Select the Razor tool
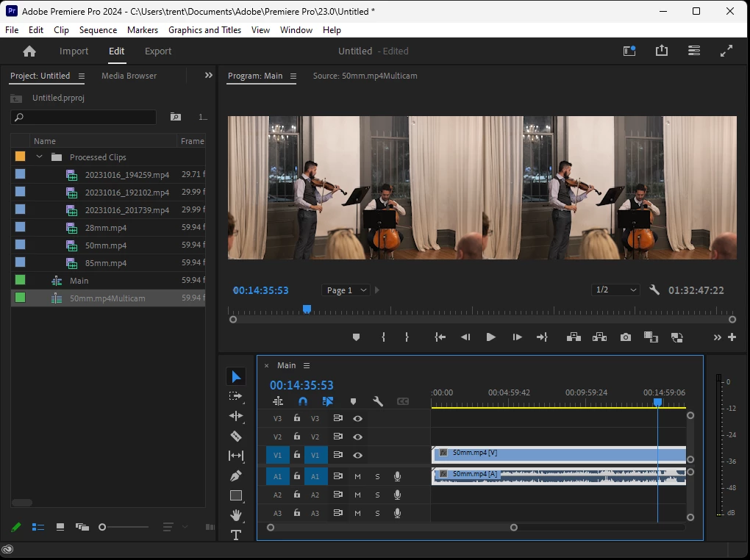The height and width of the screenshot is (560, 750). click(x=236, y=437)
